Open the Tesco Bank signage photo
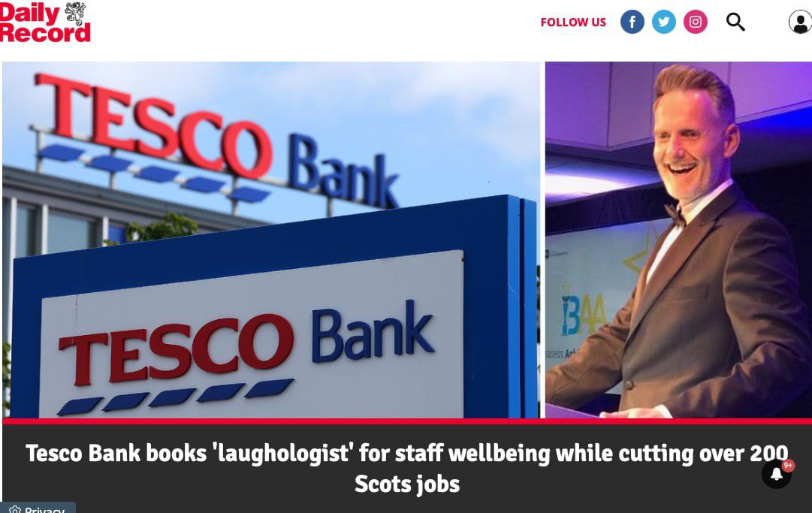This screenshot has width=812, height=513. [x=271, y=240]
